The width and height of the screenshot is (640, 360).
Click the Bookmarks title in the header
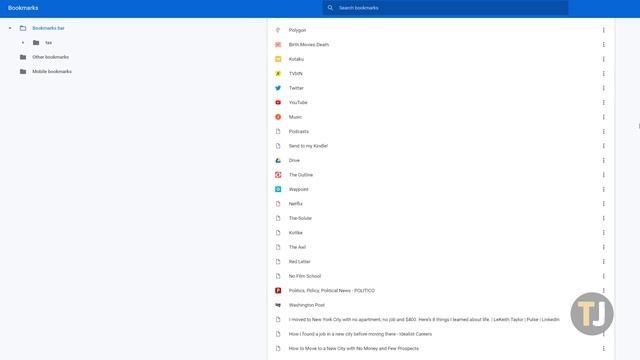(x=23, y=8)
